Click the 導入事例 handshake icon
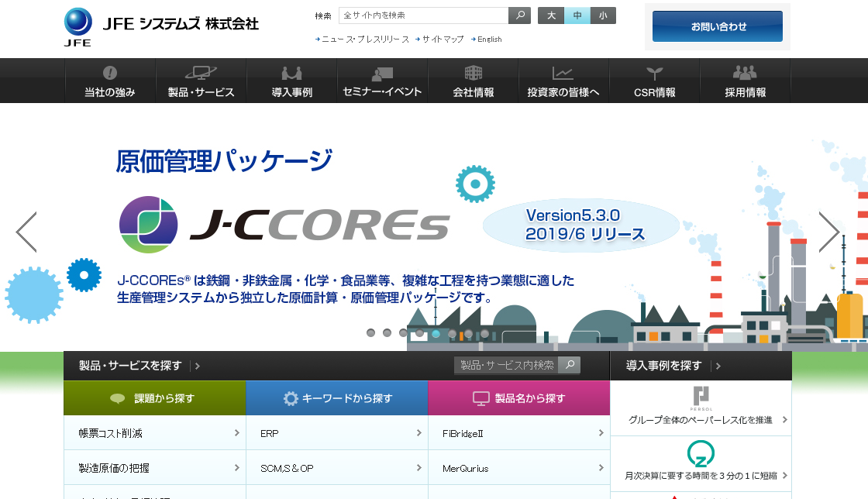 pyautogui.click(x=291, y=73)
